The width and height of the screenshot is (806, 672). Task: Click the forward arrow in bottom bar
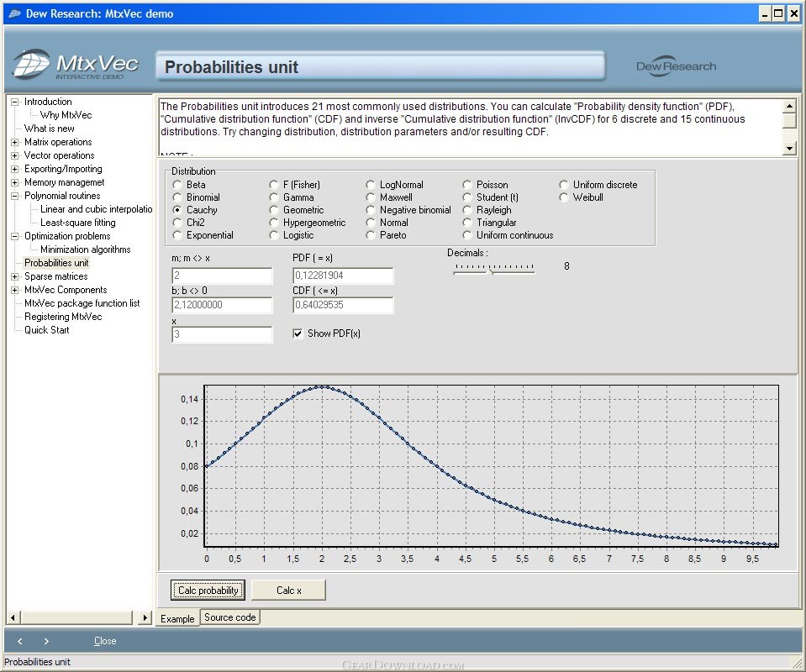46,641
